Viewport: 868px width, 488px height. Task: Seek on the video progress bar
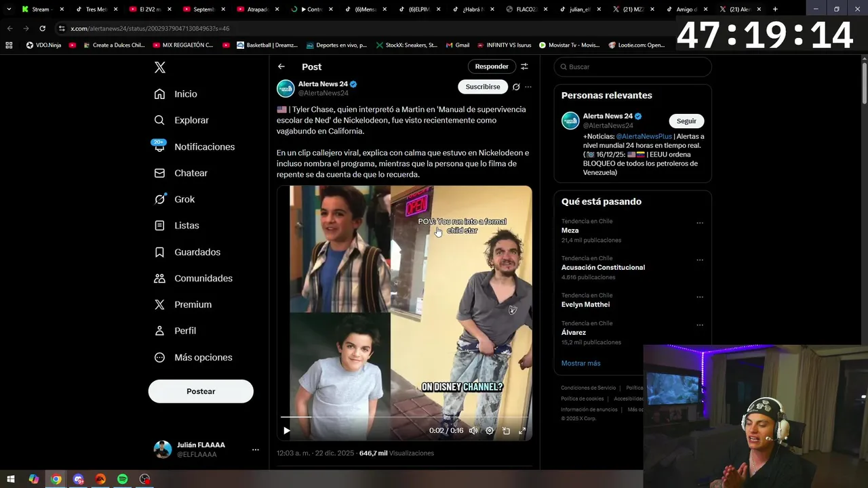pyautogui.click(x=404, y=417)
